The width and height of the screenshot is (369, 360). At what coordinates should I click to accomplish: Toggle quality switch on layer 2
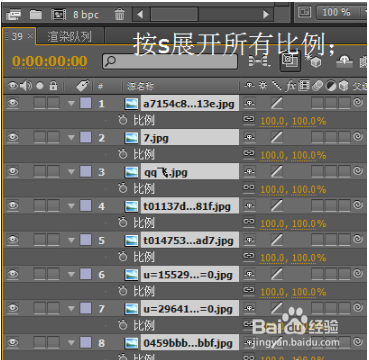(276, 138)
